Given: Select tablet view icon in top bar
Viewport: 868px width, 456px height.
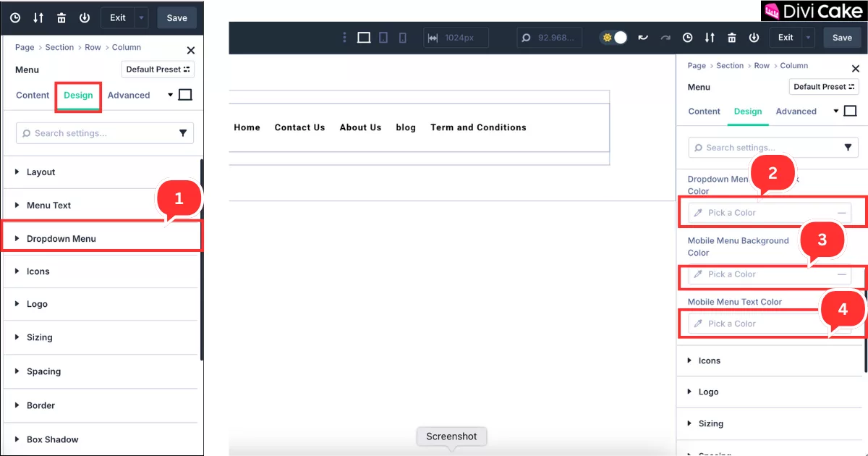Looking at the screenshot, I should [384, 38].
